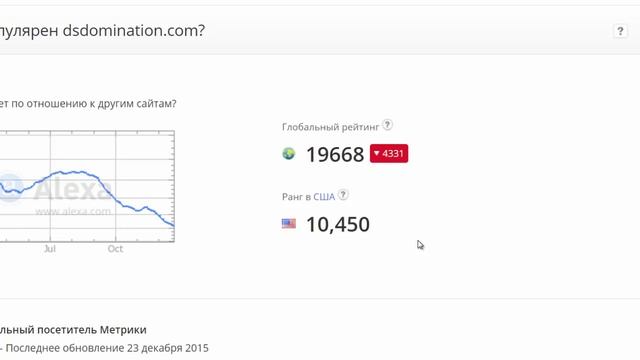Screen dimensions: 640x360
Task: Open the tooltip next to Глобальный рейтинг
Action: tap(387, 125)
